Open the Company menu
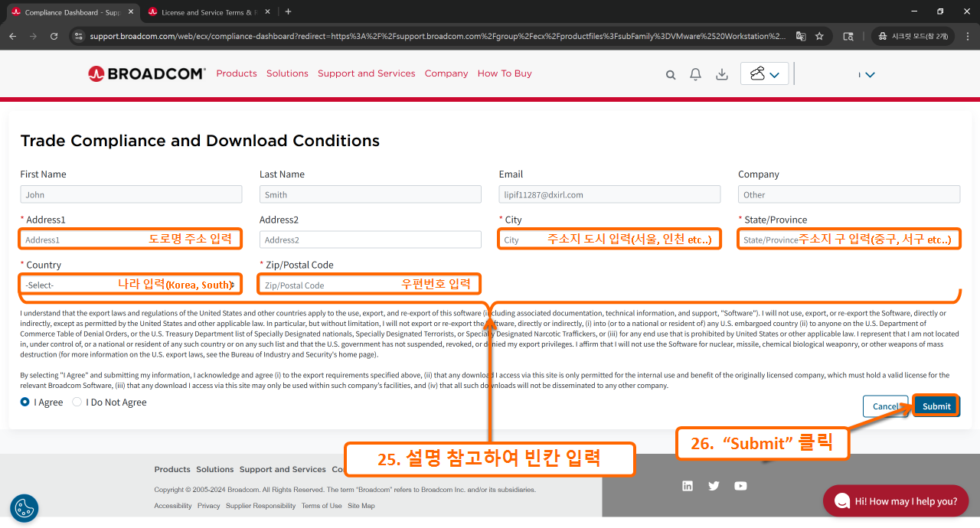Viewport: 980px width, 528px height. click(446, 73)
